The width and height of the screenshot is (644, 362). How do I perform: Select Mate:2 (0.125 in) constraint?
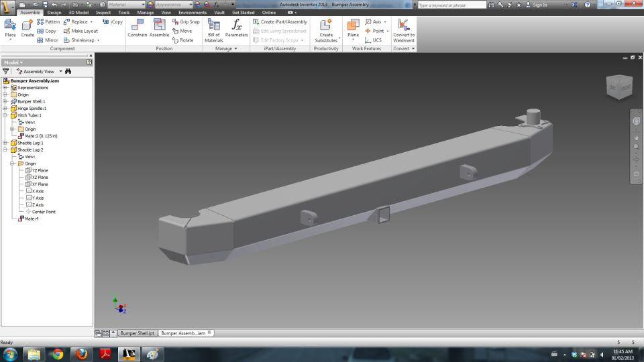tap(38, 136)
